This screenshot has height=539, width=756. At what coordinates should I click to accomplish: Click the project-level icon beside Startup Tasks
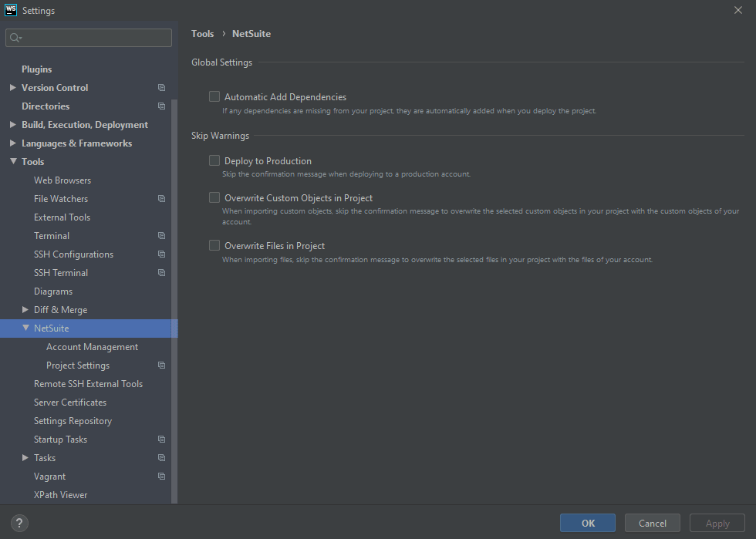[x=161, y=440]
